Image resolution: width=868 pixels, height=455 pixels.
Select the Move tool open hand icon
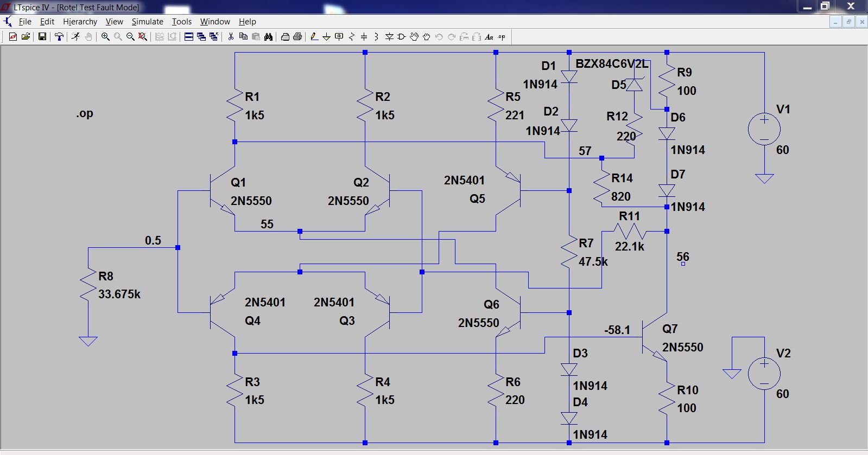[x=414, y=37]
